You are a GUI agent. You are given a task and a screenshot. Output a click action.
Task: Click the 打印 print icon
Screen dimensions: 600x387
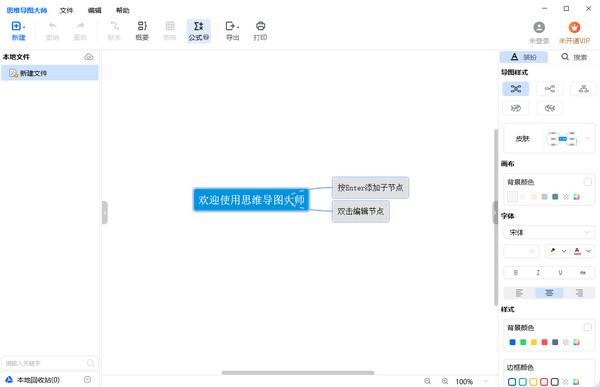(x=260, y=31)
